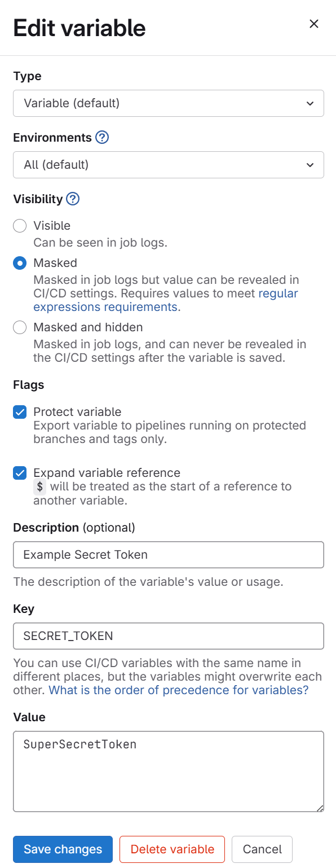Image resolution: width=336 pixels, height=868 pixels.
Task: Click Save changes
Action: tap(62, 849)
